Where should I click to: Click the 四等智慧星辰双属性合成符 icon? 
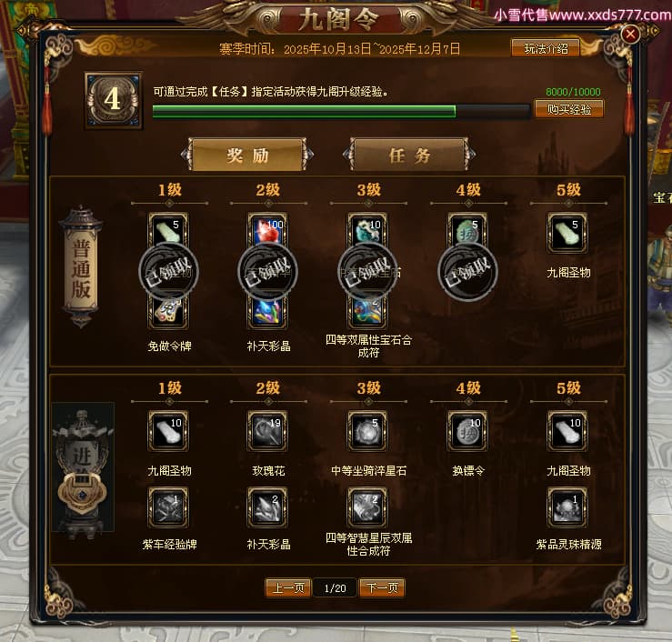[367, 507]
